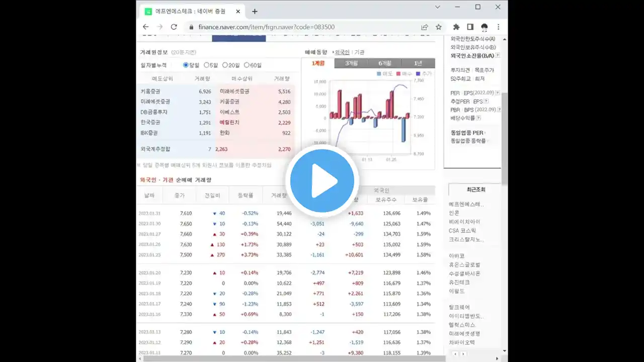644x362 pixels.
Task: Click the 동일업종 PER link
Action: [x=467, y=133]
